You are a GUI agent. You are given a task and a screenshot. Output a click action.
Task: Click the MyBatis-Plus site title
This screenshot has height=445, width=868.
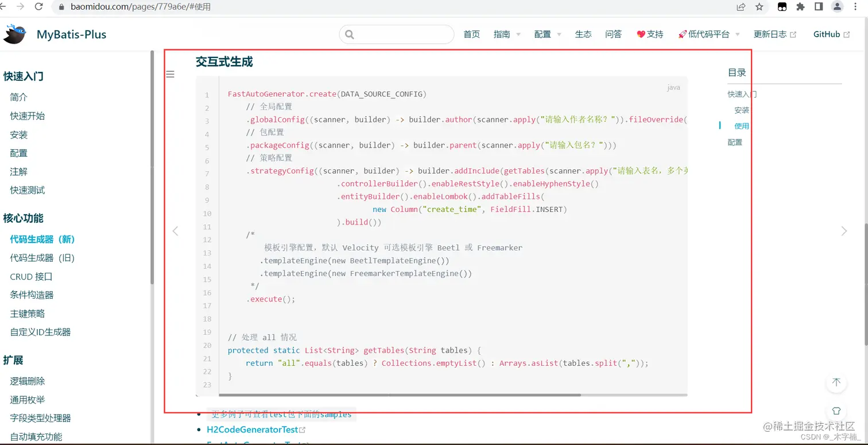click(71, 34)
